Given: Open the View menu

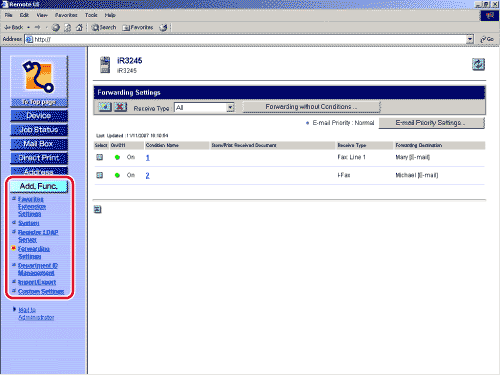Looking at the screenshot, I should (x=42, y=15).
